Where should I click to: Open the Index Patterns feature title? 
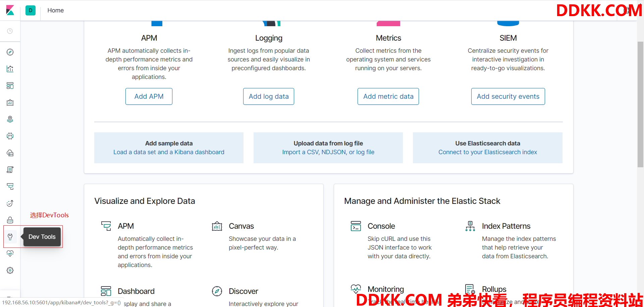[x=506, y=226]
